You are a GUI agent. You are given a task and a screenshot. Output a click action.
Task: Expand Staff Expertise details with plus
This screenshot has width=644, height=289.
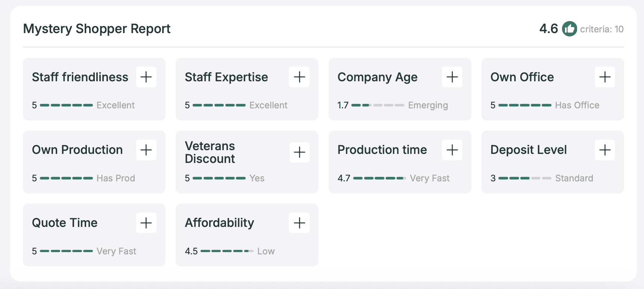(x=299, y=77)
